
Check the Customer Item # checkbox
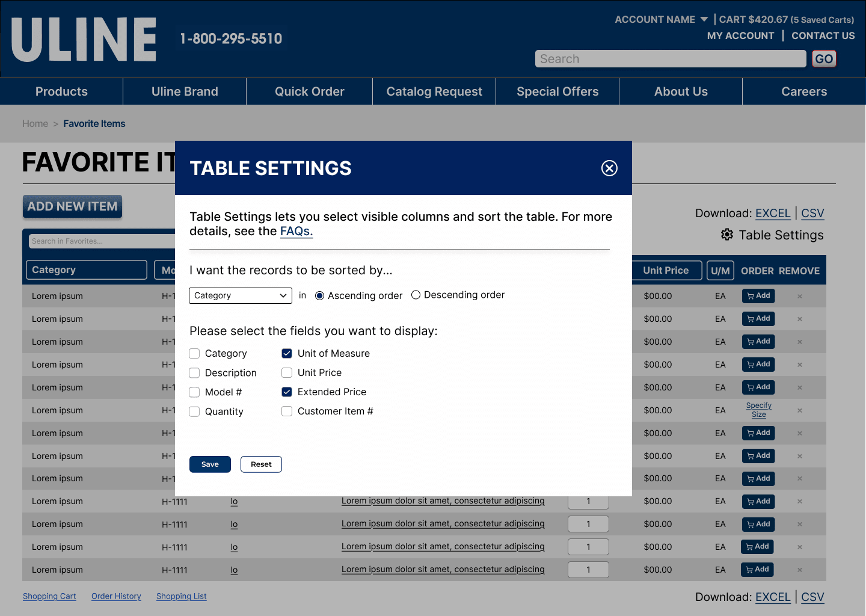[x=287, y=411]
